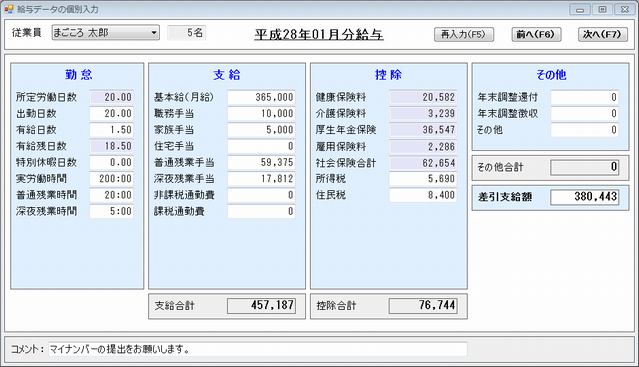Viewport: 639px width, 367px height.
Task: Click the 控除合計 label
Action: click(x=336, y=305)
